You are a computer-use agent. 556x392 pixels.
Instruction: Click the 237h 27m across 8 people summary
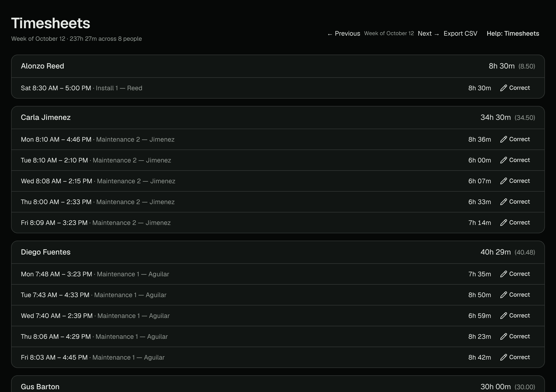(106, 39)
